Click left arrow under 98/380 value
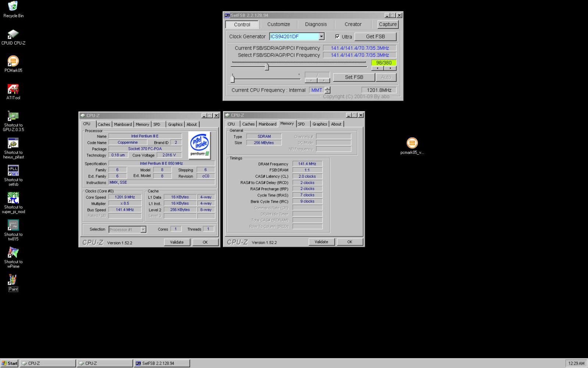588x368 pixels. pos(377,68)
